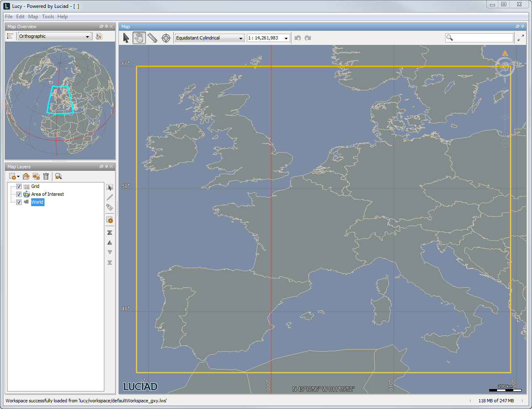Select the Grid layer row

tap(35, 186)
